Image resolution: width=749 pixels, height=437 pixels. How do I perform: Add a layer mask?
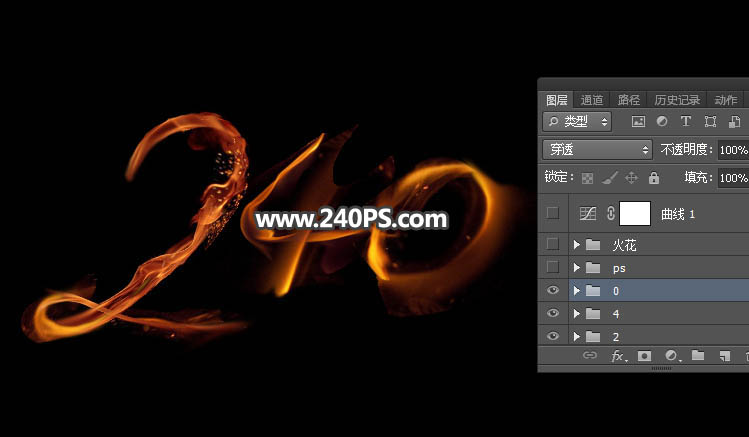pos(644,356)
